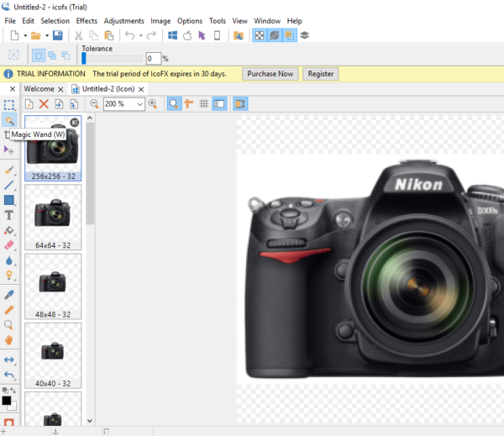Image resolution: width=504 pixels, height=436 pixels.
Task: Zoom out with the minus magnifier
Action: pos(94,104)
